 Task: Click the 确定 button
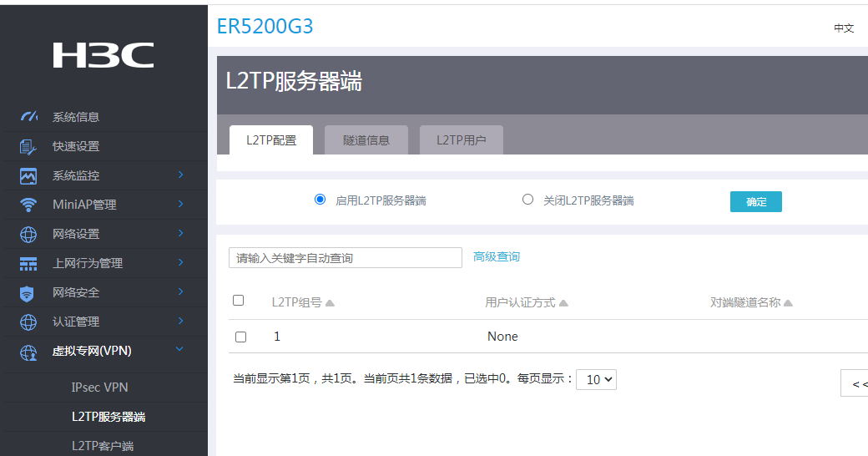tap(756, 201)
